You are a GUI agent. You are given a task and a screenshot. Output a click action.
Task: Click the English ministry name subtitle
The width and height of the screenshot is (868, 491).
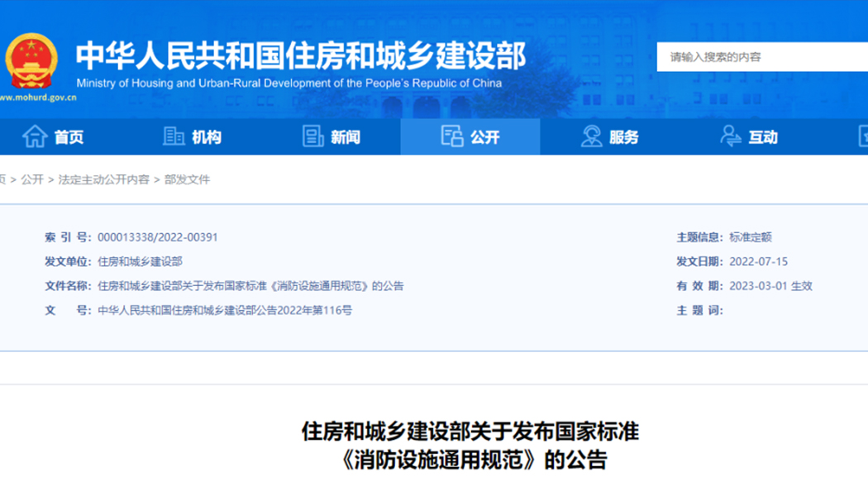tap(289, 83)
